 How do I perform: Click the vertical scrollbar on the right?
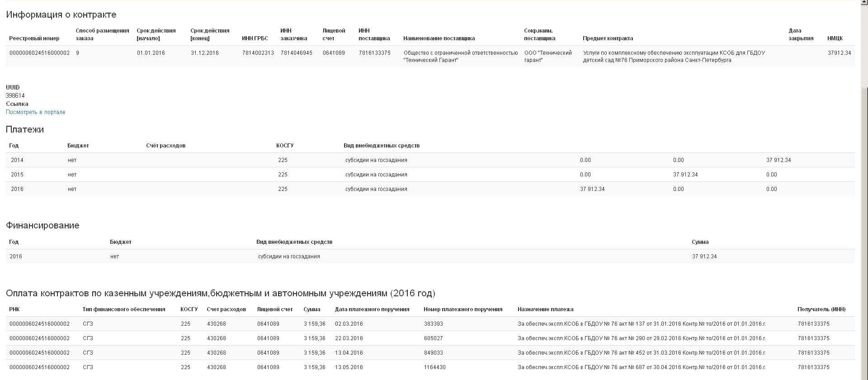coord(864,190)
